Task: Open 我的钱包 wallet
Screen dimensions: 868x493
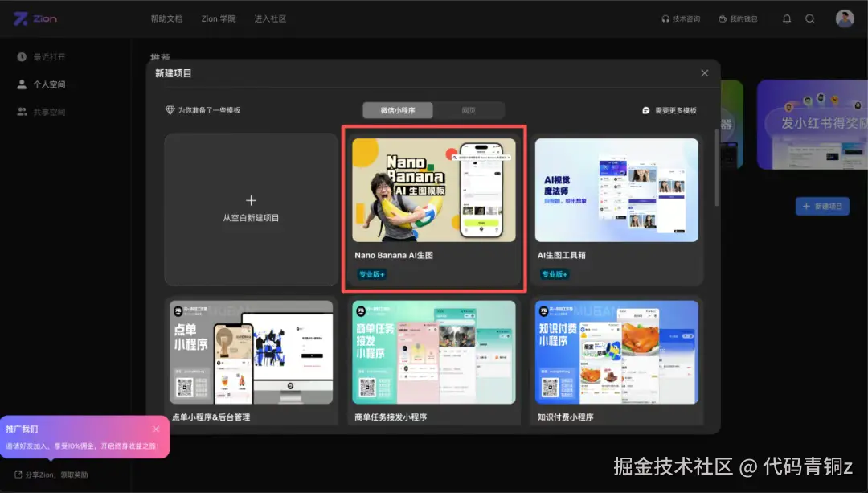Action: [x=738, y=18]
